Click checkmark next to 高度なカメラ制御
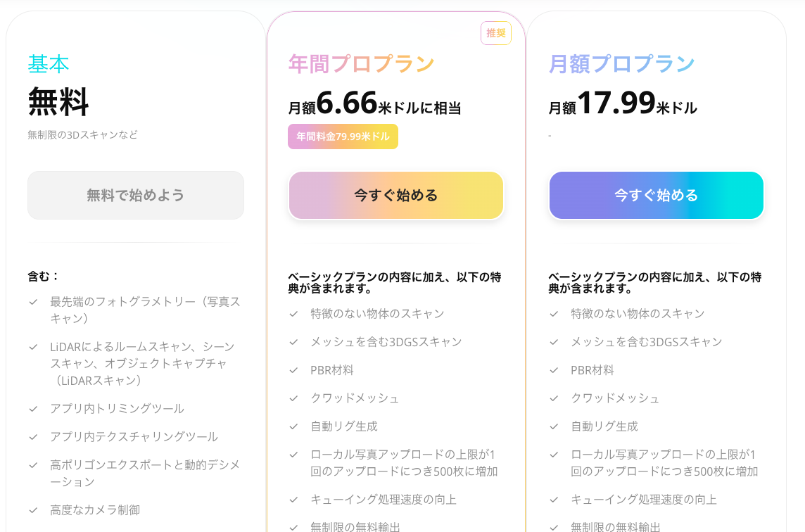Viewport: 805px width, 532px height. coord(33,510)
